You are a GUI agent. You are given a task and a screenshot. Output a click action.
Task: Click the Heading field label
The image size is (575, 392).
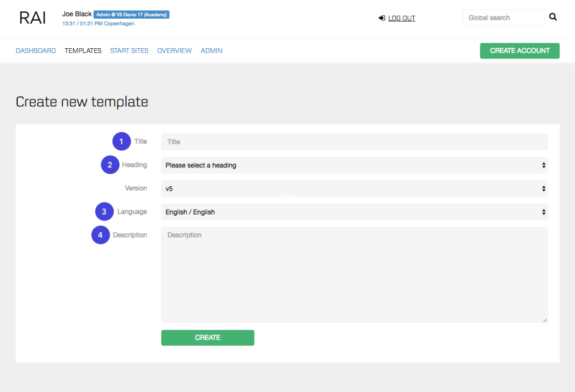[134, 165]
